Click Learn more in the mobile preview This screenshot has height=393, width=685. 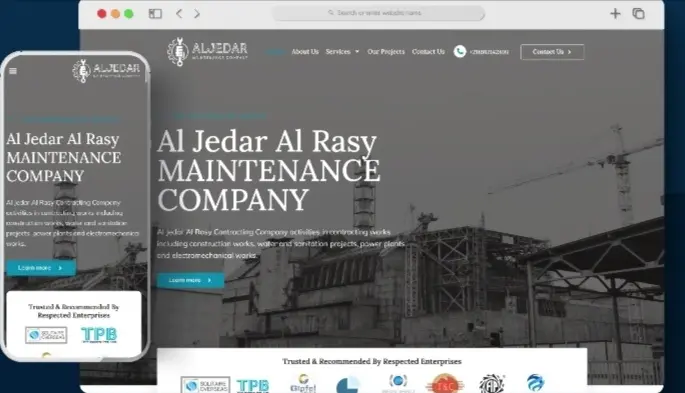pos(41,268)
